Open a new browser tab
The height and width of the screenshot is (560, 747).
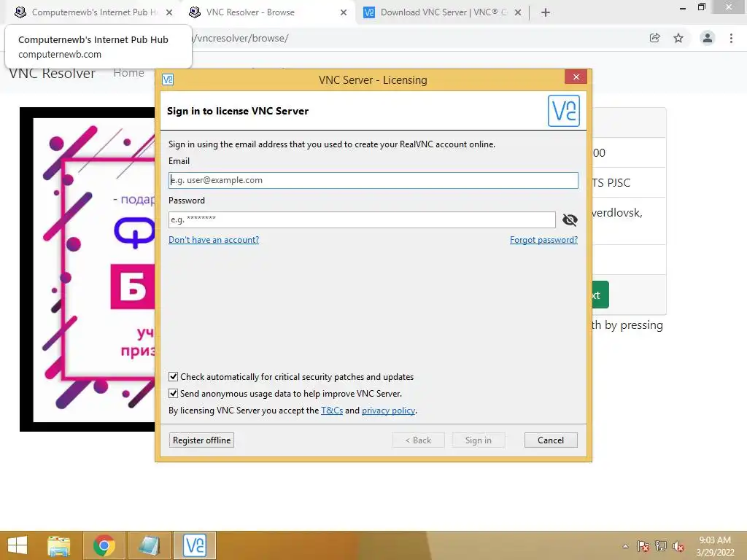546,12
